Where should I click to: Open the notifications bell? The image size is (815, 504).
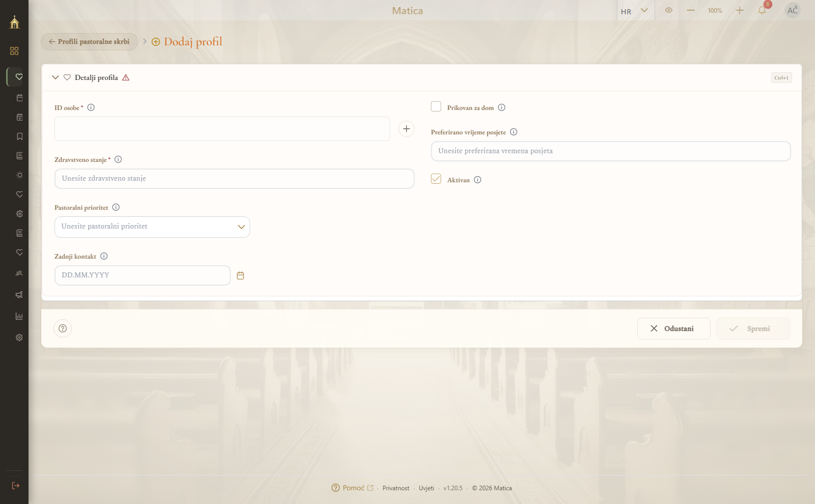click(x=762, y=11)
